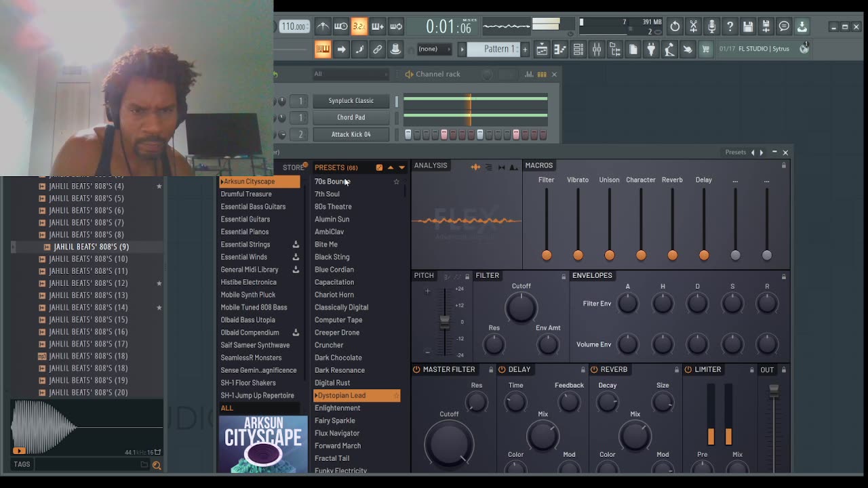Select the Synpluck Classic channel

pyautogui.click(x=351, y=101)
